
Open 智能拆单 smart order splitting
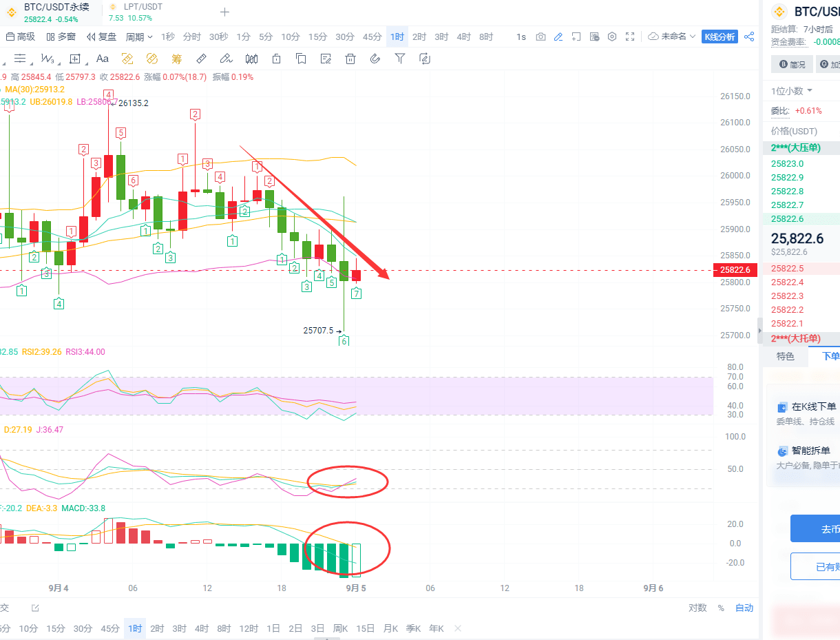[x=804, y=451]
